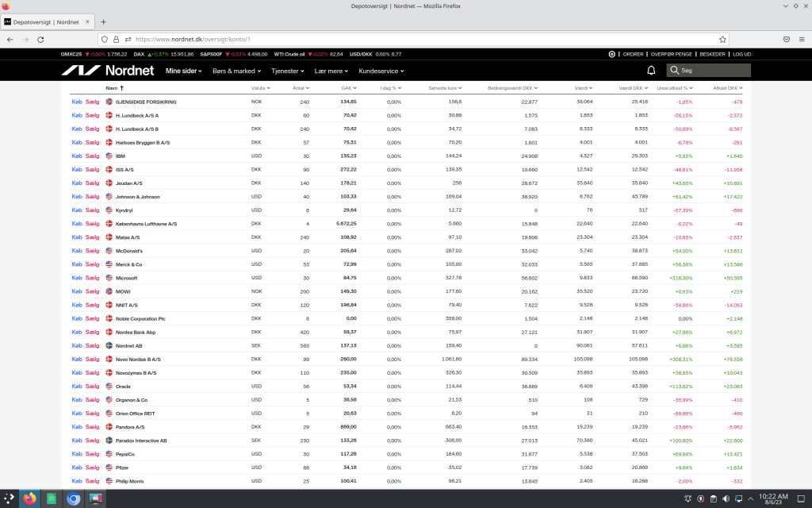Click the Nordnet logo
This screenshot has width=812, height=508.
point(108,71)
